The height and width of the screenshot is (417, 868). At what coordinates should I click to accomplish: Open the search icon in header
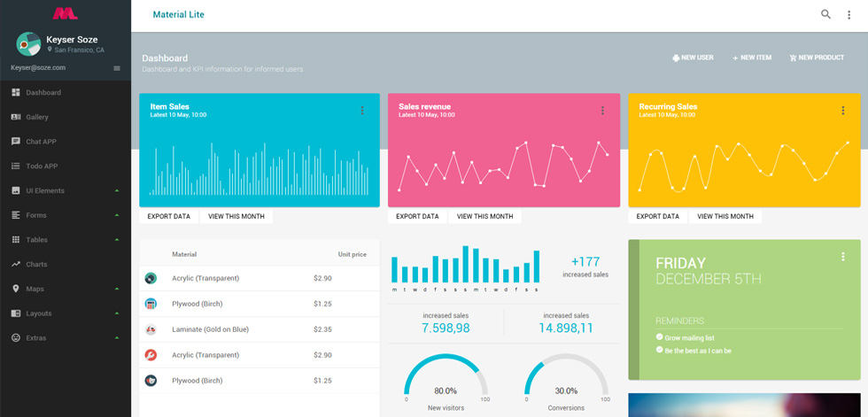coord(825,14)
